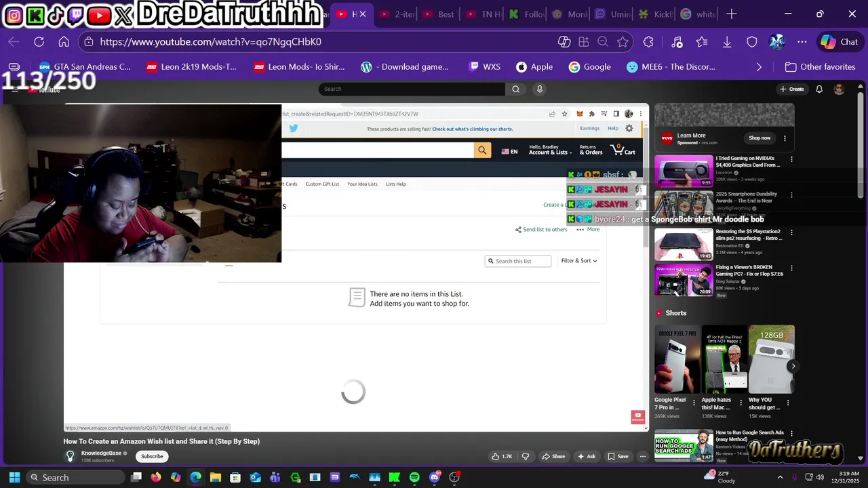Switch to the 'Moni' tab
This screenshot has width=868, height=488.
coord(570,14)
